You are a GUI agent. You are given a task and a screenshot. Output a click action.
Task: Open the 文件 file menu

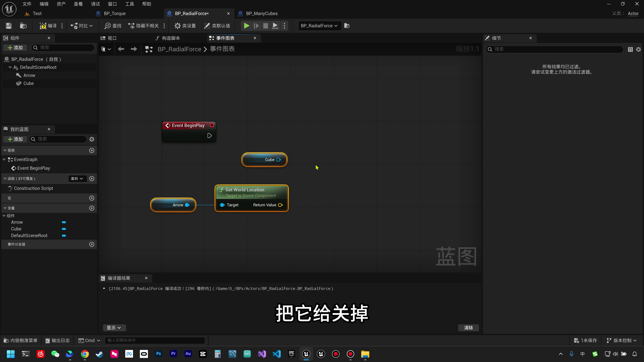tap(27, 4)
